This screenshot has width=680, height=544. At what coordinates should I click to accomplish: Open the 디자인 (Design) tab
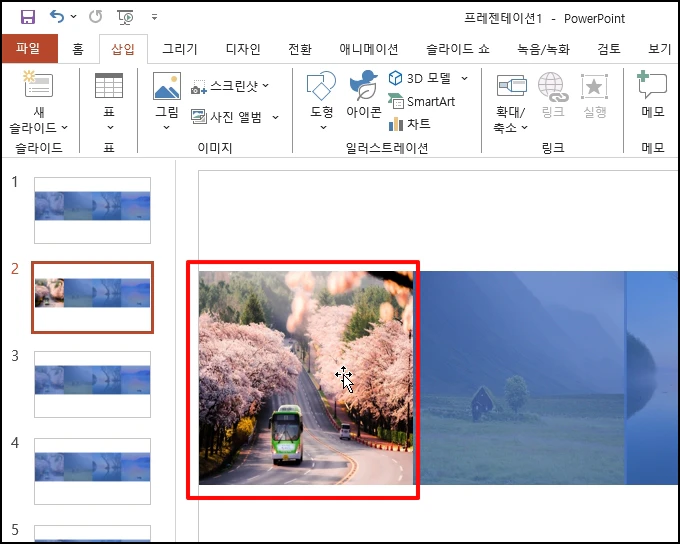point(243,49)
